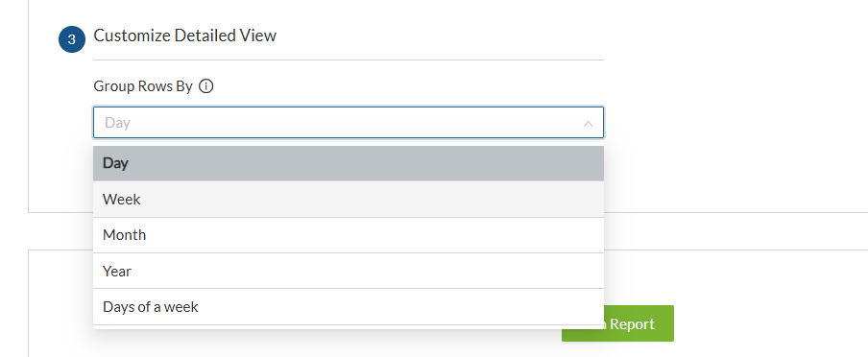Click the info icon beside Group Rows By

pos(205,87)
